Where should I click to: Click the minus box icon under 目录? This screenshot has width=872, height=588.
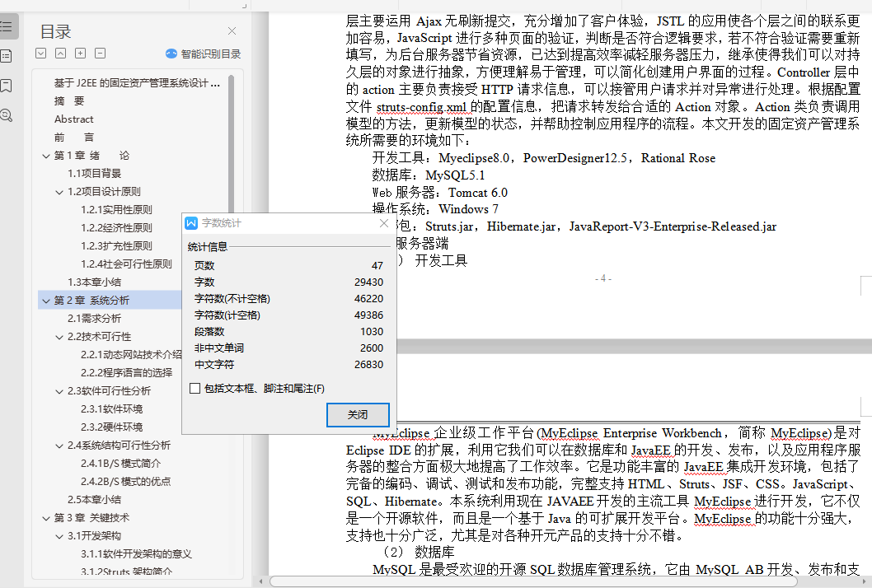100,54
